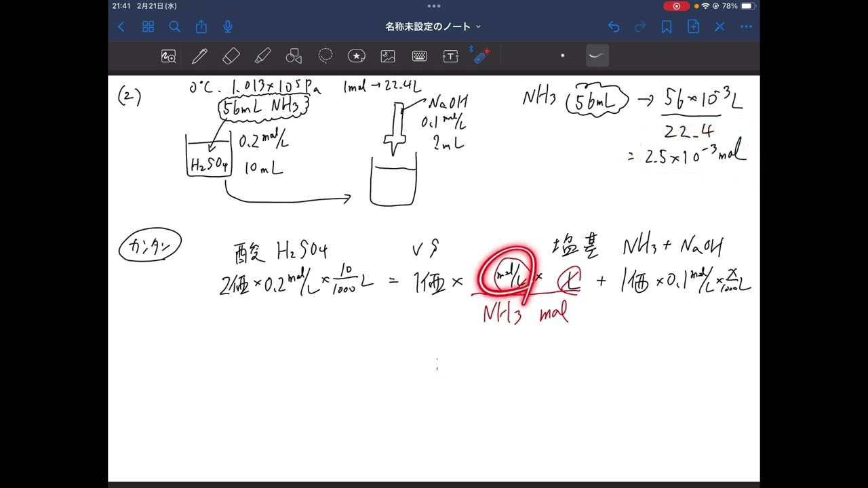Bookmark the current page
The height and width of the screenshot is (488, 868).
[x=667, y=26]
